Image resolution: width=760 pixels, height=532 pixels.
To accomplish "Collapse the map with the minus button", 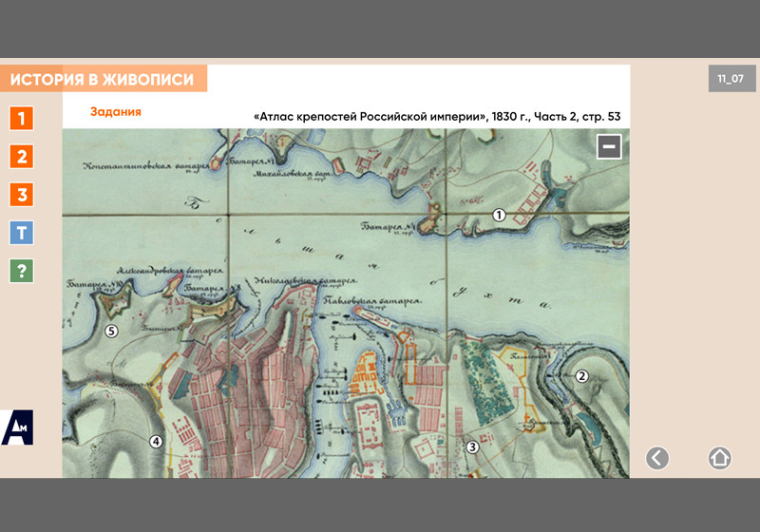I will [609, 146].
